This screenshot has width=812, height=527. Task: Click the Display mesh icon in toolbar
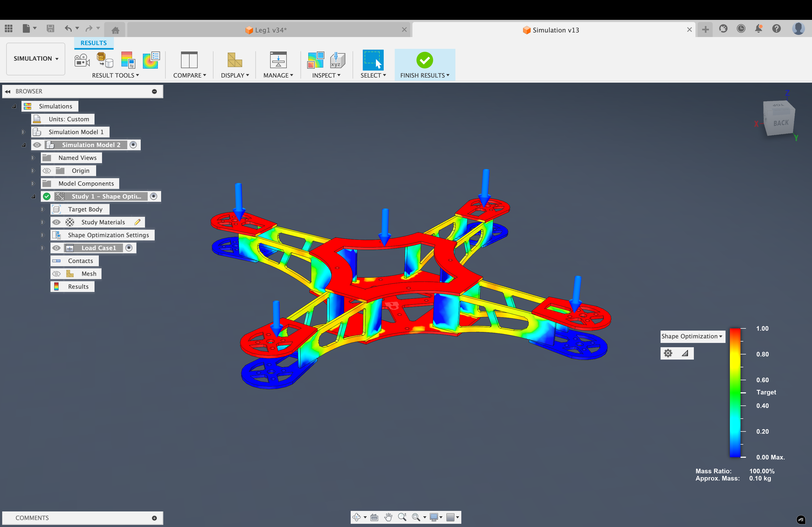pyautogui.click(x=234, y=60)
